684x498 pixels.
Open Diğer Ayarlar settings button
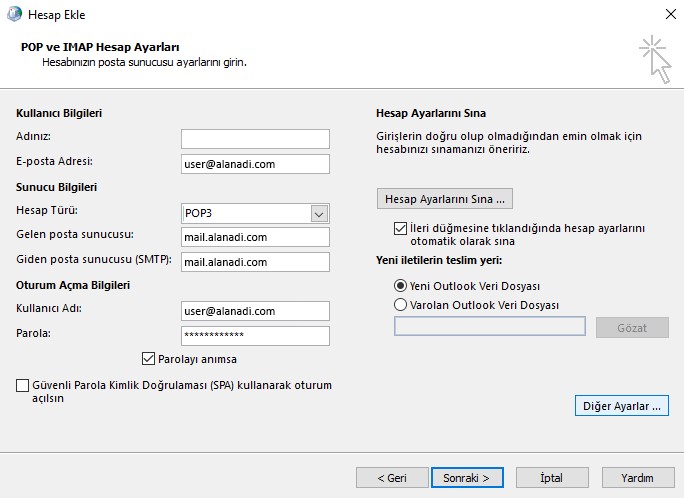point(622,406)
